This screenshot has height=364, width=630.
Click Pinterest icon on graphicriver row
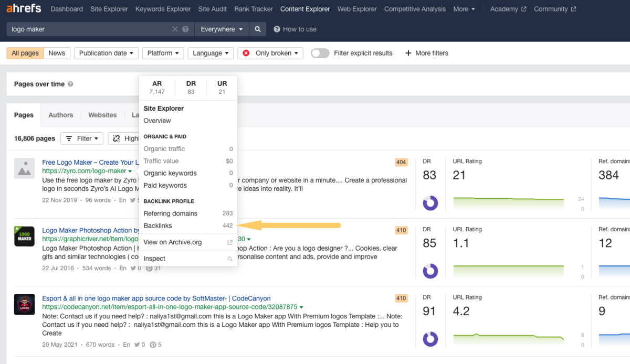coord(149,268)
